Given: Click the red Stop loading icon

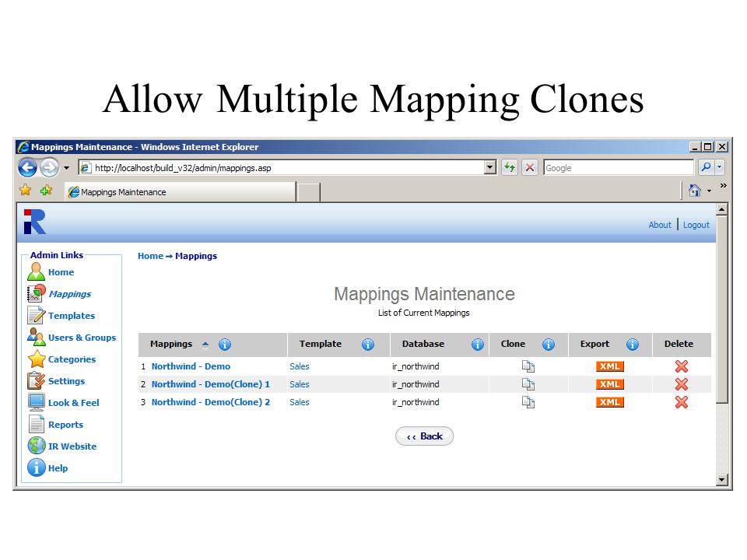Looking at the screenshot, I should pos(530,168).
